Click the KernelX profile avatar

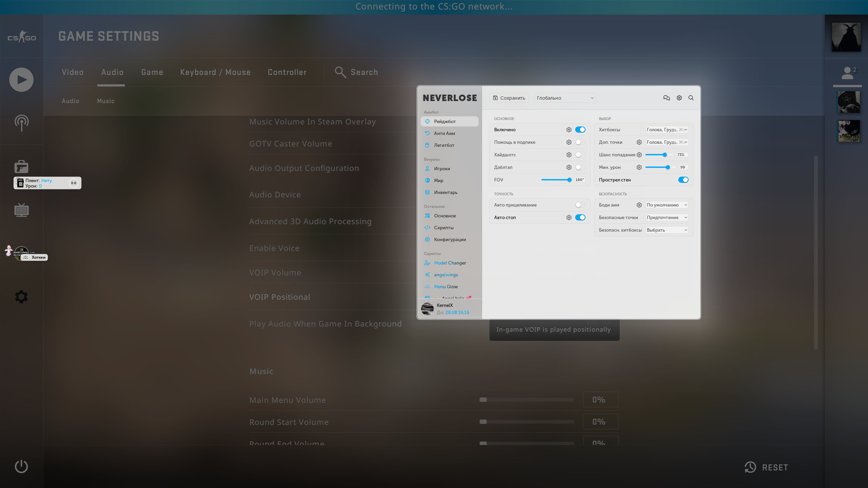pyautogui.click(x=427, y=309)
